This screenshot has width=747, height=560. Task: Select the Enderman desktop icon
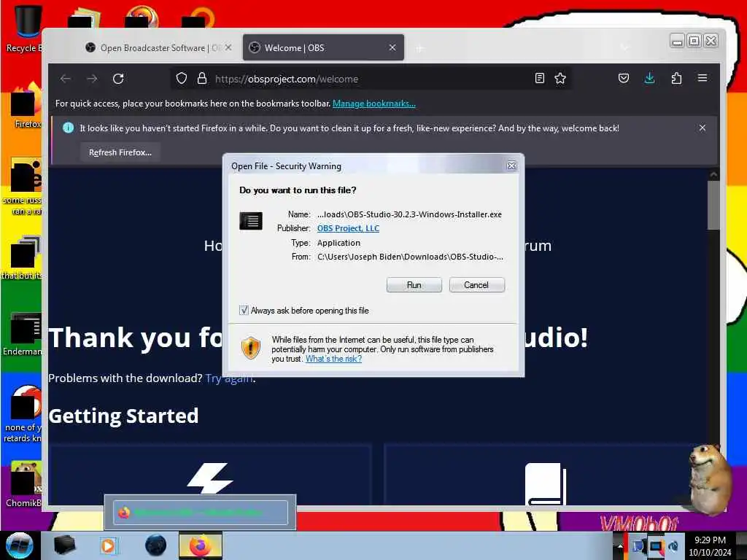point(23,334)
